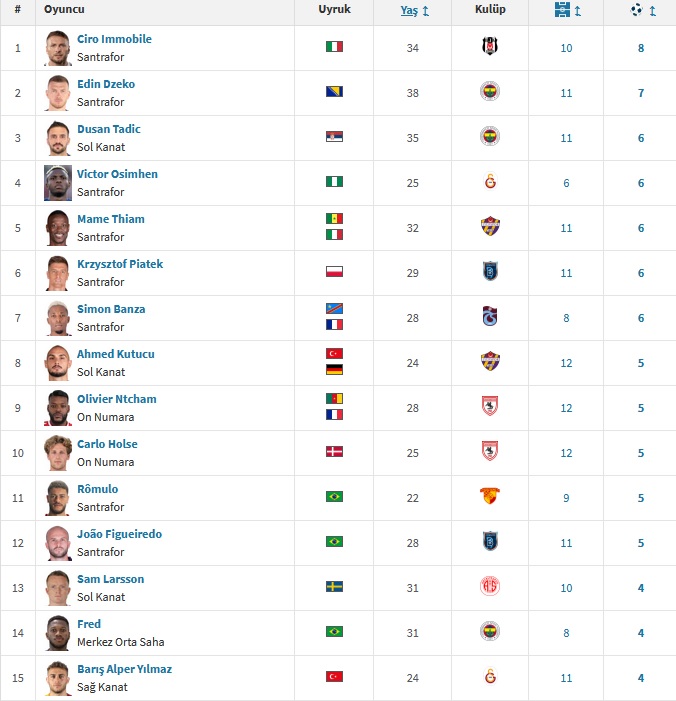Click João Figueiredo's player portrait
676x701 pixels.
58,543
